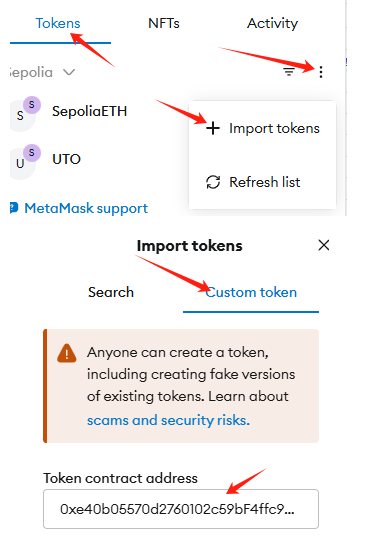This screenshot has height=547, width=369.
Task: Open the Sepolia network selector label
Action: tap(31, 73)
